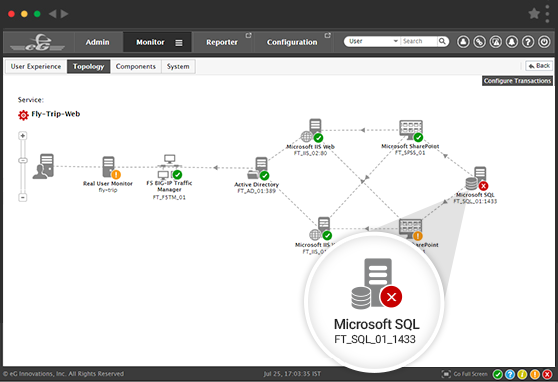Click the red gear Fly-Trip-Web service icon
Screen dimensions: 558x382
tap(23, 115)
